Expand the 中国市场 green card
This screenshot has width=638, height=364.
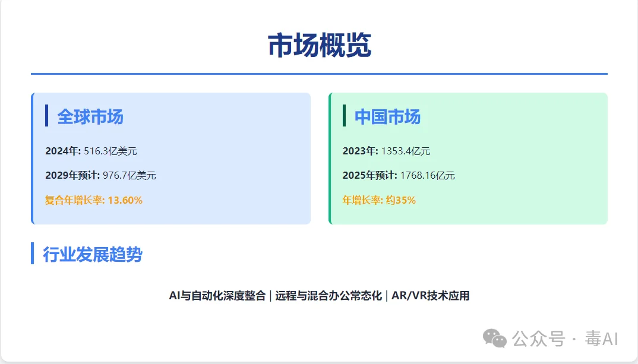point(467,159)
